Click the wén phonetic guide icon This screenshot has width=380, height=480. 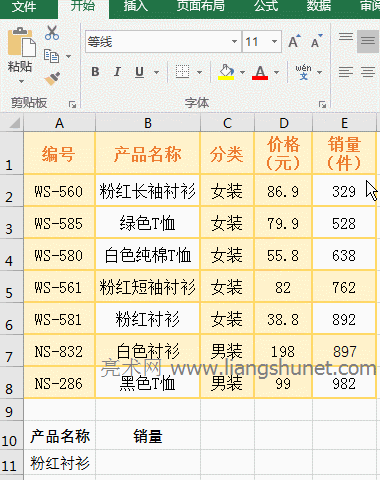pos(303,72)
